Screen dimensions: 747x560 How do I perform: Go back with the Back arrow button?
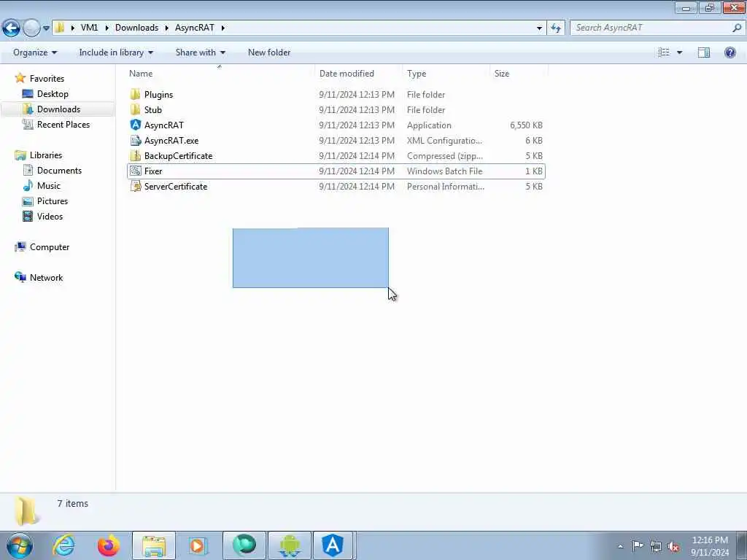point(11,28)
